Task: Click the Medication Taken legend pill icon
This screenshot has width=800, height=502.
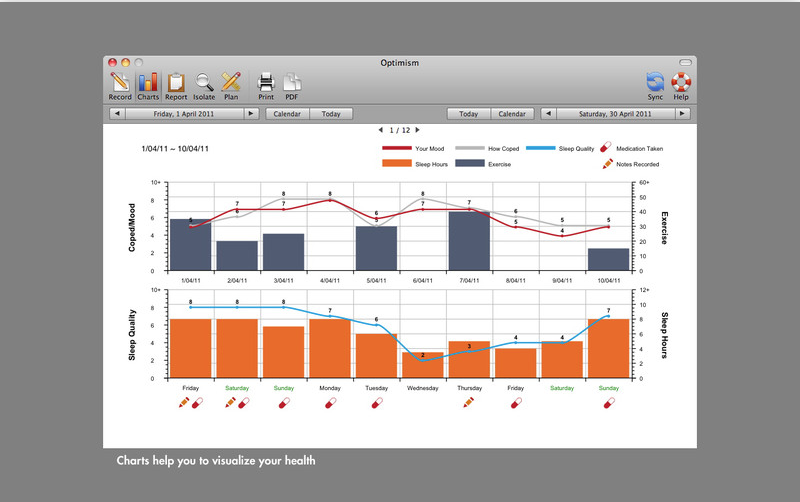Action: pyautogui.click(x=606, y=147)
